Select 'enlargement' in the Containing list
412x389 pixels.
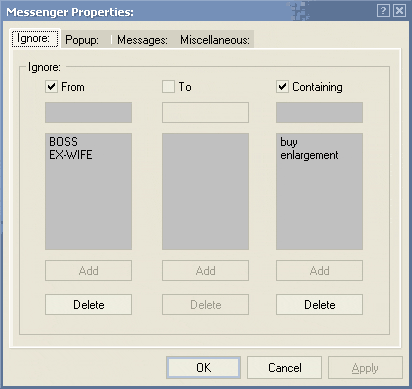(309, 155)
